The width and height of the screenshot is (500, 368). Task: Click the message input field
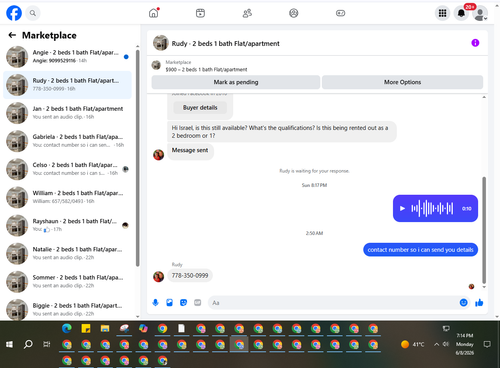333,303
